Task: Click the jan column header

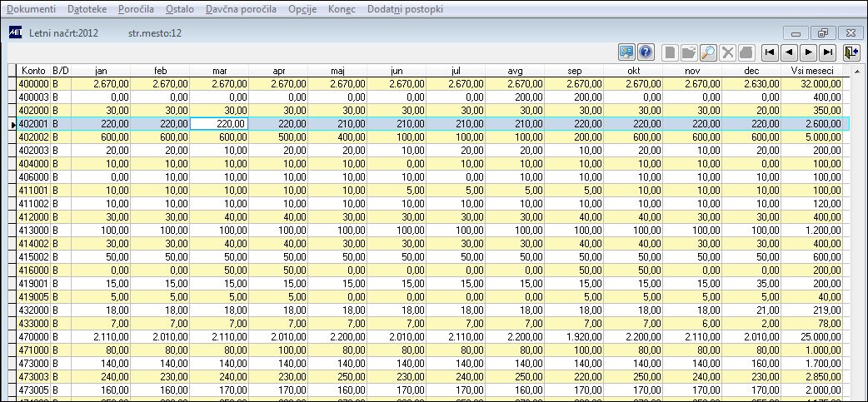Action: pyautogui.click(x=101, y=71)
